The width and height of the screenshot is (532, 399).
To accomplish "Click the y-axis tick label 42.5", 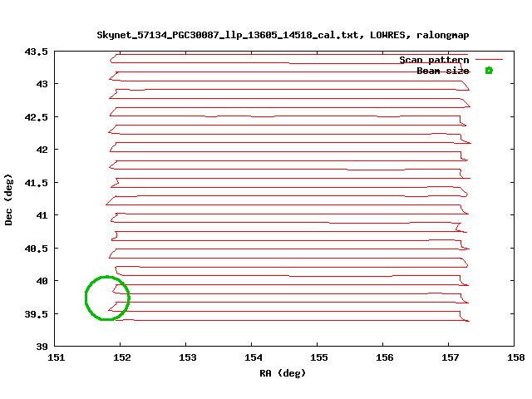I will [x=37, y=117].
